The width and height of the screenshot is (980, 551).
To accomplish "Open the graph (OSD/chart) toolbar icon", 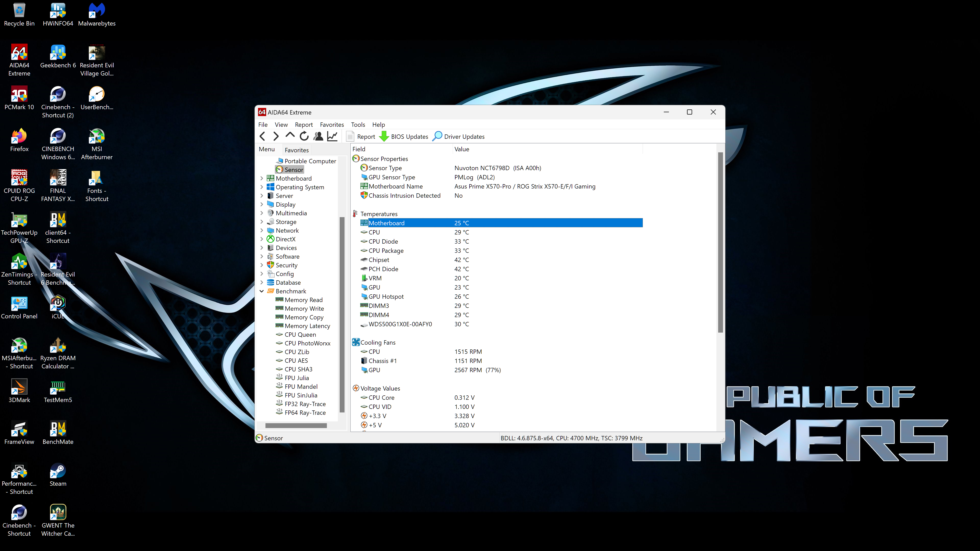I will point(333,136).
